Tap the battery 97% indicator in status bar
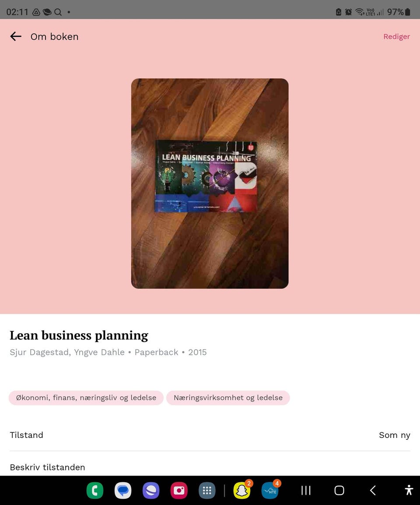The width and height of the screenshot is (420, 505). (x=399, y=12)
